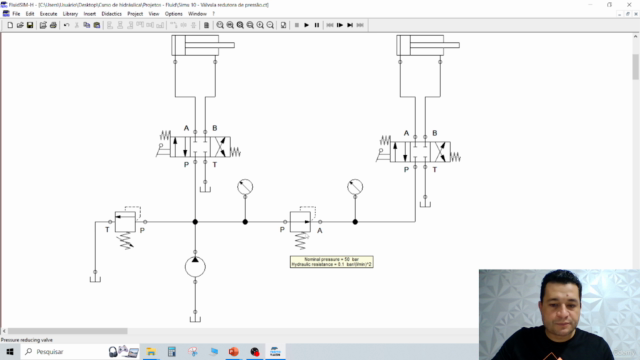Open PowerPoint from the taskbar
The image size is (640, 360).
pos(233,351)
